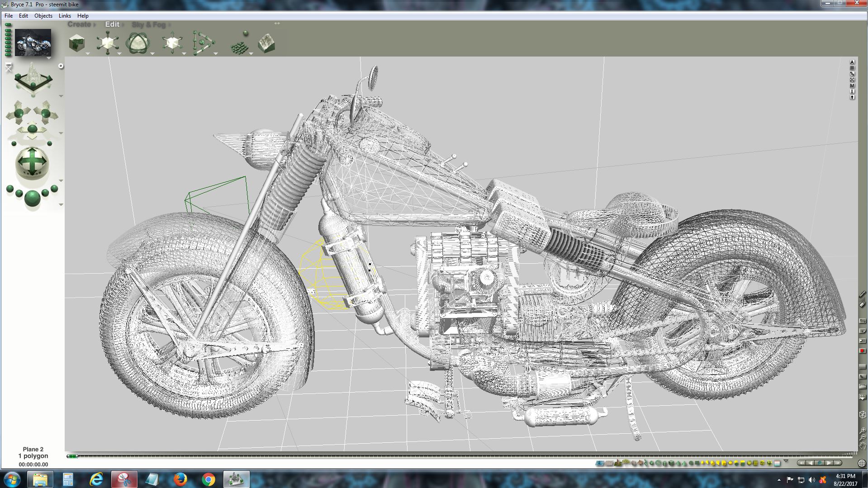
Task: Toggle the small circle near view control
Action: [61, 66]
